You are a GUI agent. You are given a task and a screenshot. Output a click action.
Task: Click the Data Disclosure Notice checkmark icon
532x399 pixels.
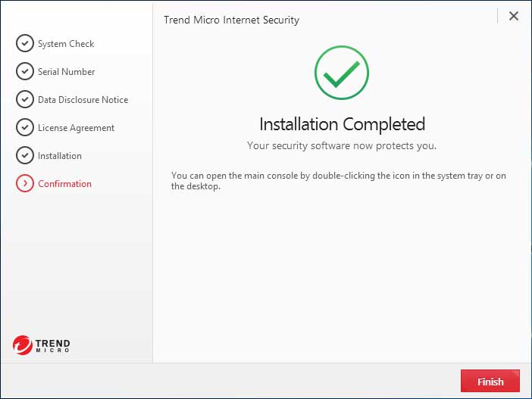pyautogui.click(x=25, y=99)
